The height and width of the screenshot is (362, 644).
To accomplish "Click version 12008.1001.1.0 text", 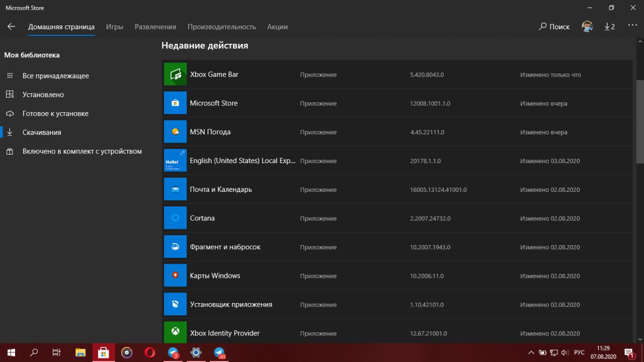I will click(430, 103).
